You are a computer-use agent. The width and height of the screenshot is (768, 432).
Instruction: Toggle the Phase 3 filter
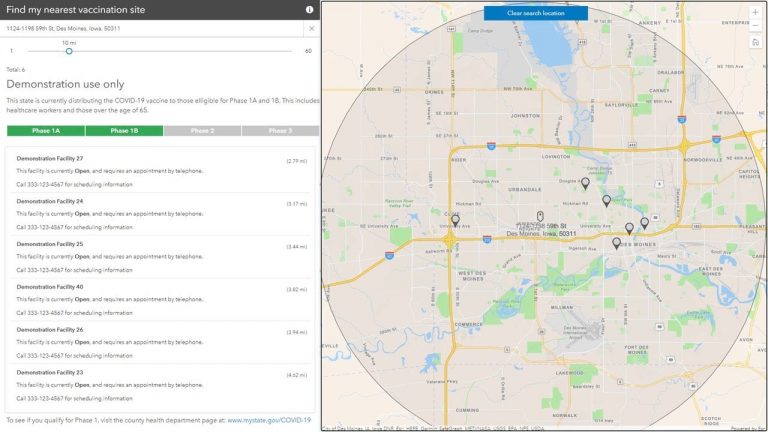(x=280, y=131)
